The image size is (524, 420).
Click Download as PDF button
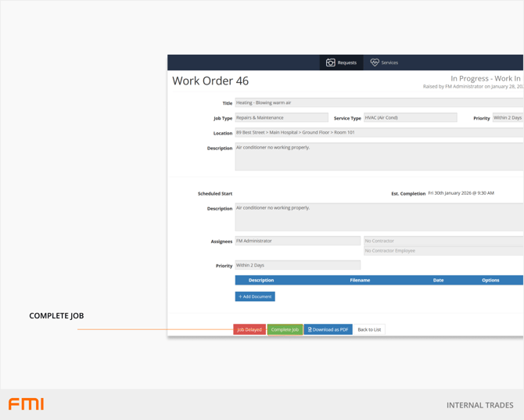328,329
